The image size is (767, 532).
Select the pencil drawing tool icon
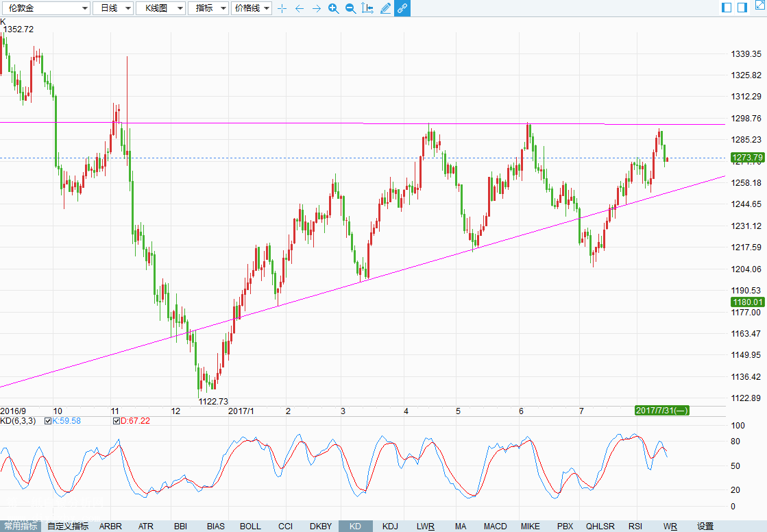click(x=385, y=8)
